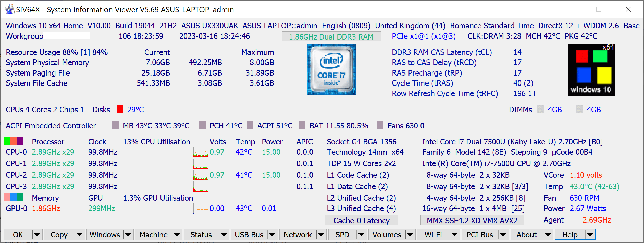Click the GPU-0 utilisation graph
Image resolution: width=644 pixels, height=243 pixels.
click(201, 209)
